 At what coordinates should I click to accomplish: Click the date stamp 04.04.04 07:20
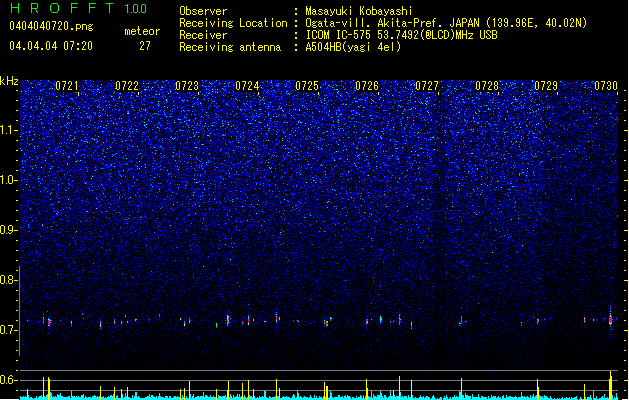[51, 46]
